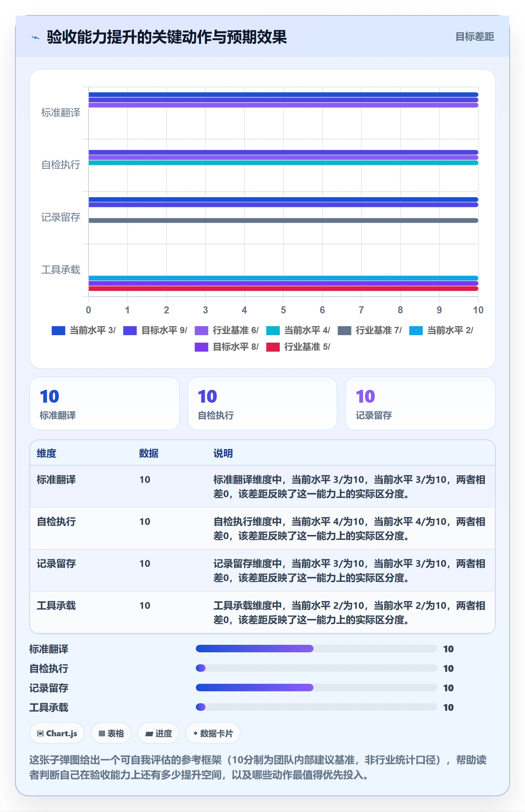Click the lightning icon beside the title
This screenshot has height=812, width=525.
click(36, 37)
